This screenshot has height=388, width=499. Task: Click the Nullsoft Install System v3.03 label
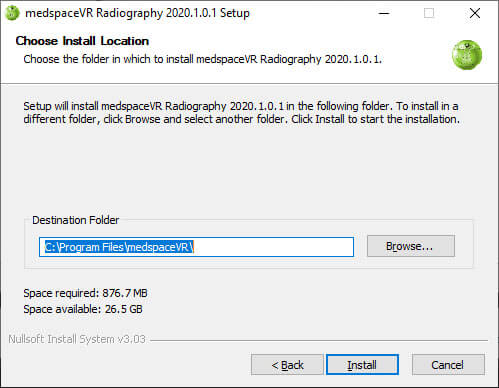pos(77,339)
